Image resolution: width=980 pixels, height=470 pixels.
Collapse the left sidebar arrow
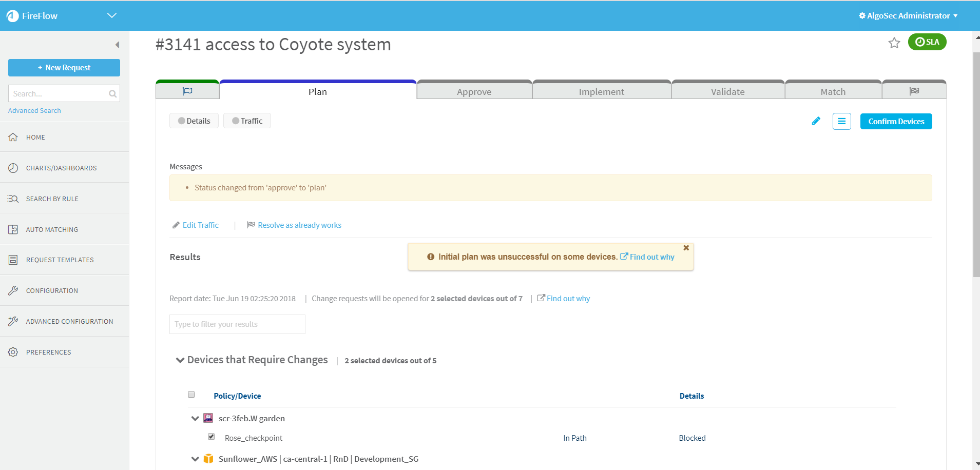[x=118, y=45]
